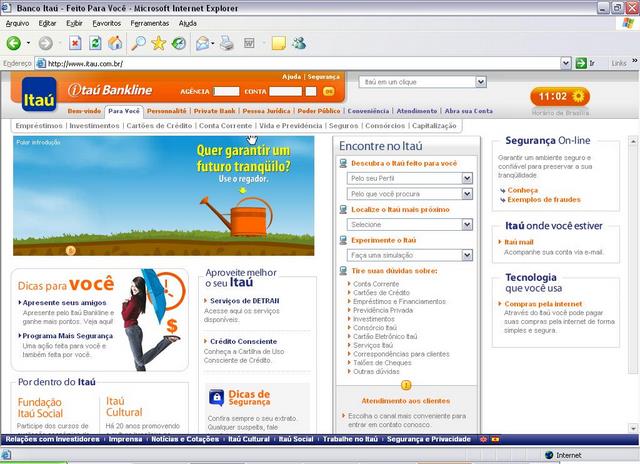Click the small orange marker on the banner soil
This screenshot has height=464, width=640.
coord(71,250)
